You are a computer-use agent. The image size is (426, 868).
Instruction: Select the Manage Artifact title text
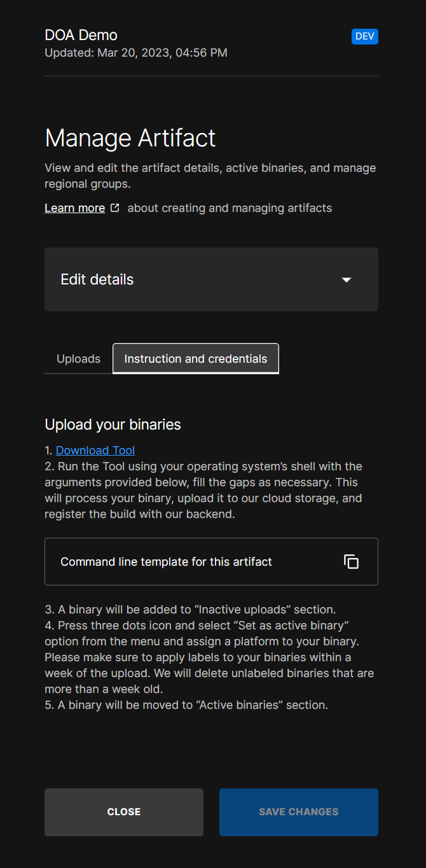[130, 137]
